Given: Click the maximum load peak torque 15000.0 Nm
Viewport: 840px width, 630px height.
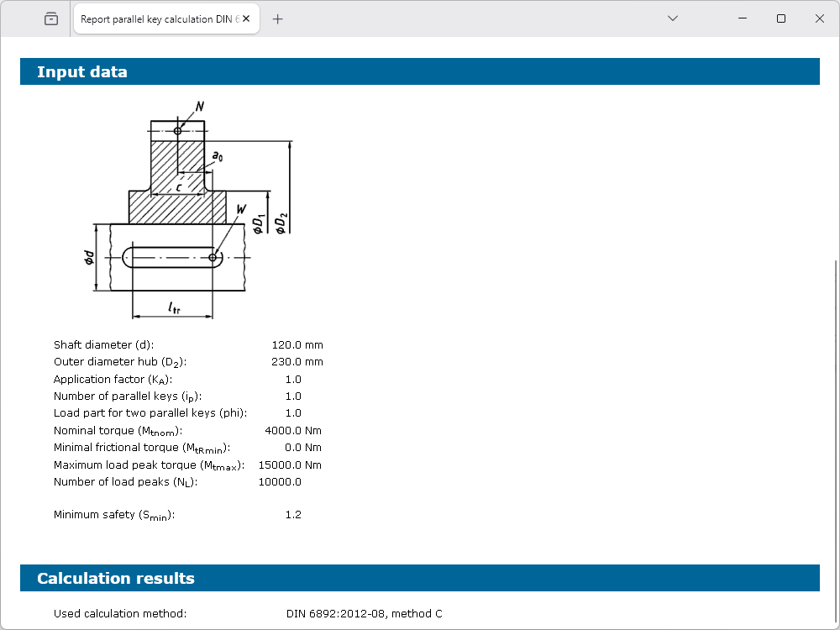Looking at the screenshot, I should pyautogui.click(x=290, y=465).
